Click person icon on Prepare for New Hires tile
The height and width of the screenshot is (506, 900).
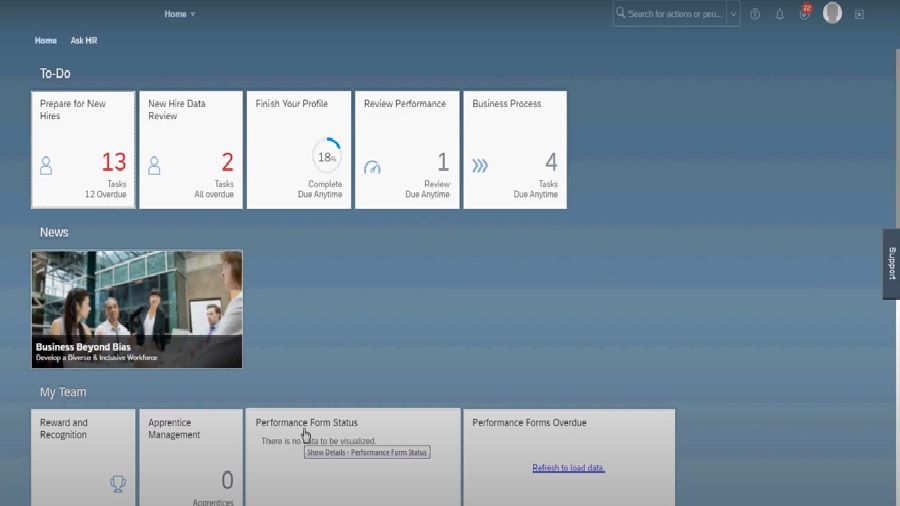tap(46, 166)
